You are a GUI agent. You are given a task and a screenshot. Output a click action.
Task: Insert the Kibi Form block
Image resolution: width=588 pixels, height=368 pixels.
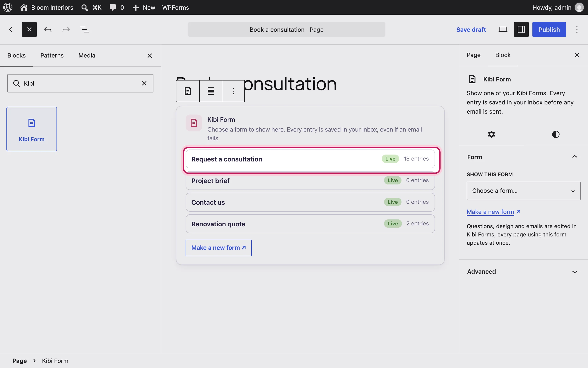pyautogui.click(x=32, y=129)
